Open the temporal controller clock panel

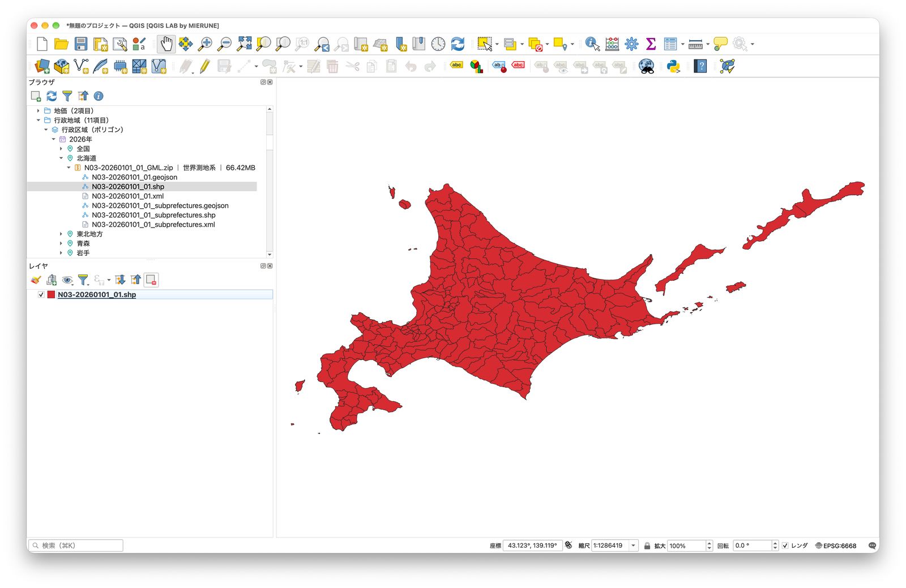tap(438, 44)
